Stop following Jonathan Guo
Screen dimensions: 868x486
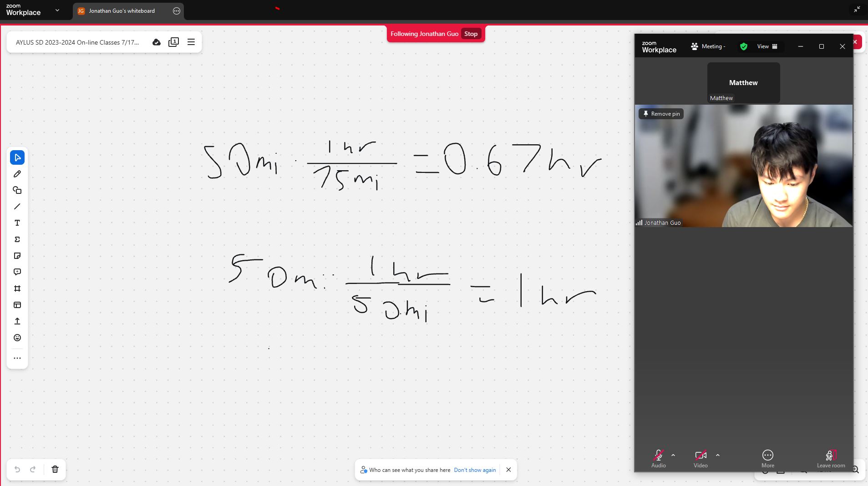point(471,34)
